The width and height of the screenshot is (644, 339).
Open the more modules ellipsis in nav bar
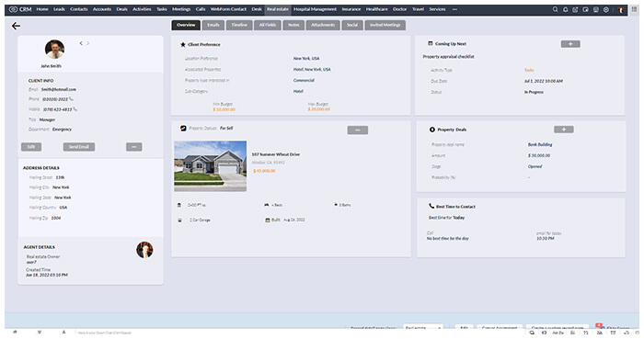[x=454, y=9]
